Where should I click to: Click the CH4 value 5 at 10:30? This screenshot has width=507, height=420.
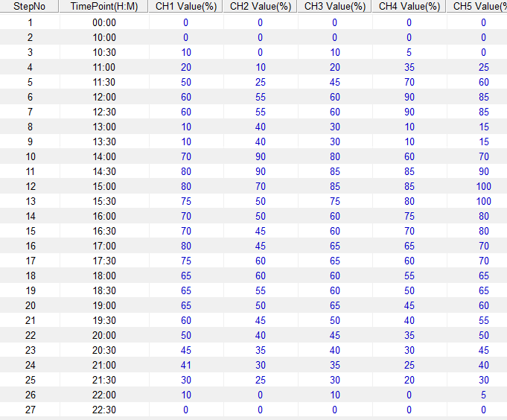coord(409,52)
